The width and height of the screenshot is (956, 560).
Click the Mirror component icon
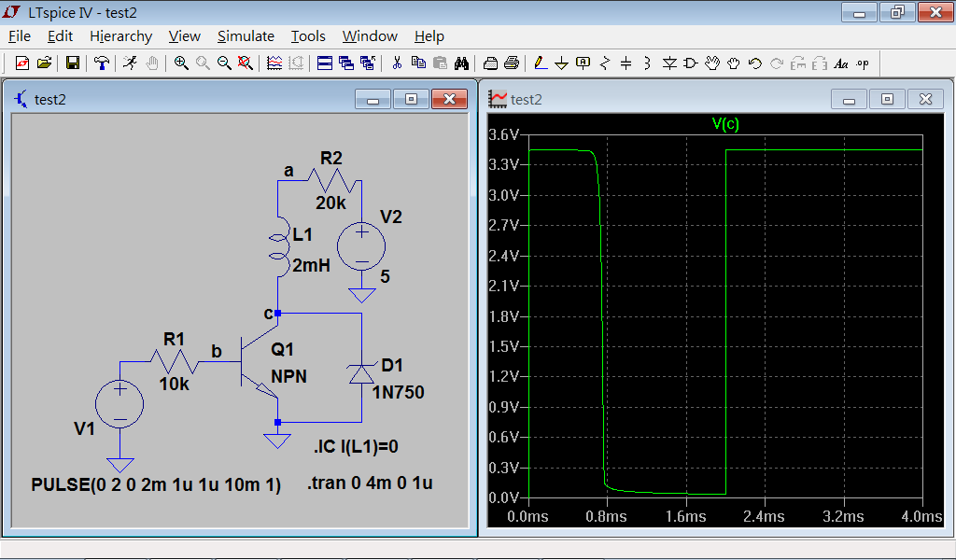[820, 63]
